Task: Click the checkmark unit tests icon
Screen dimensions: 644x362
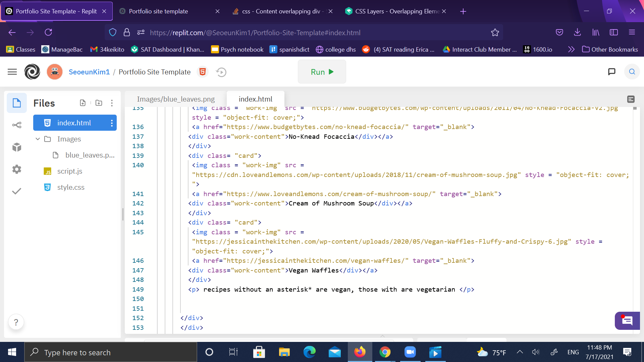Action: coord(17,191)
